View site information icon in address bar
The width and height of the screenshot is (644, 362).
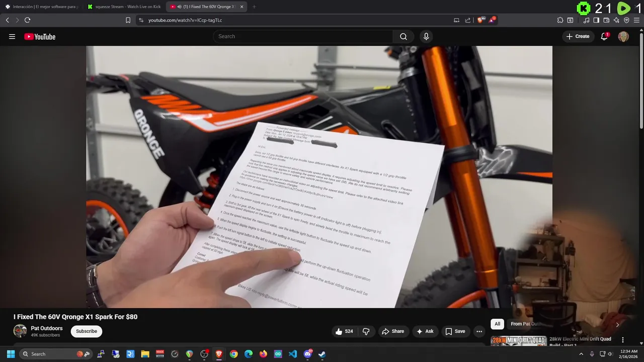tap(141, 20)
